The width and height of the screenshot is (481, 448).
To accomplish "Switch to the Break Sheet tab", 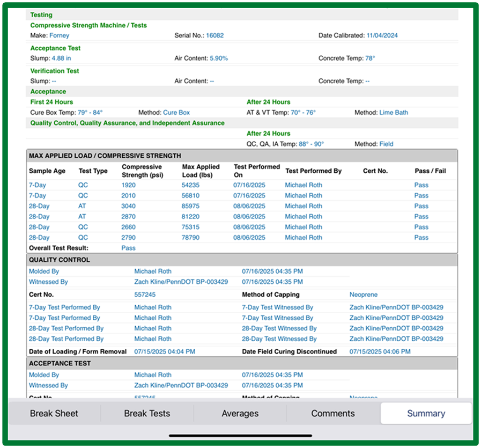I will click(54, 413).
